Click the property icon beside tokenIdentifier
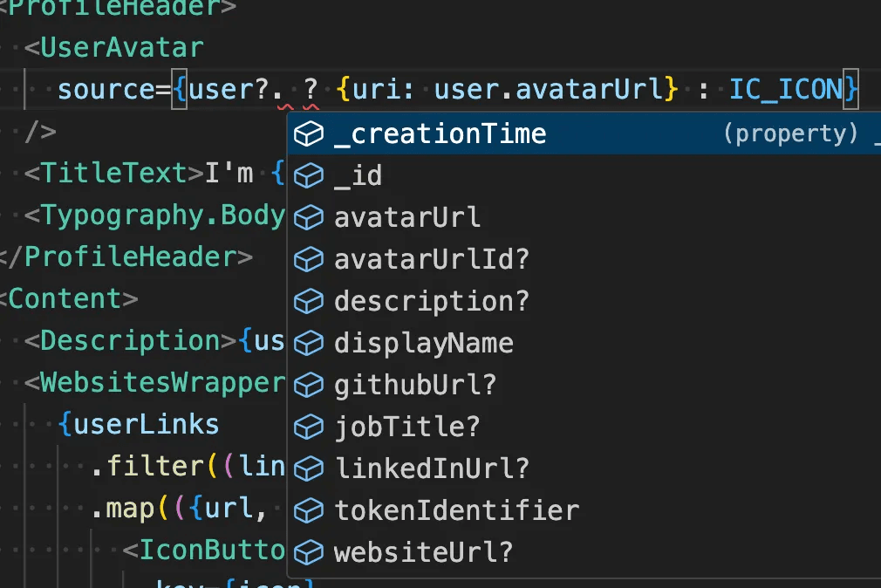 (309, 510)
